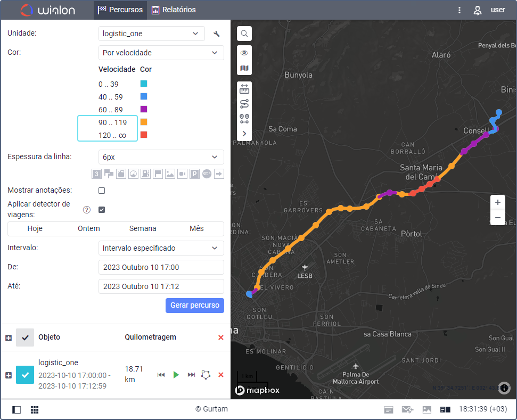Play the logistic_one track
The height and width of the screenshot is (420, 517).
pos(176,375)
